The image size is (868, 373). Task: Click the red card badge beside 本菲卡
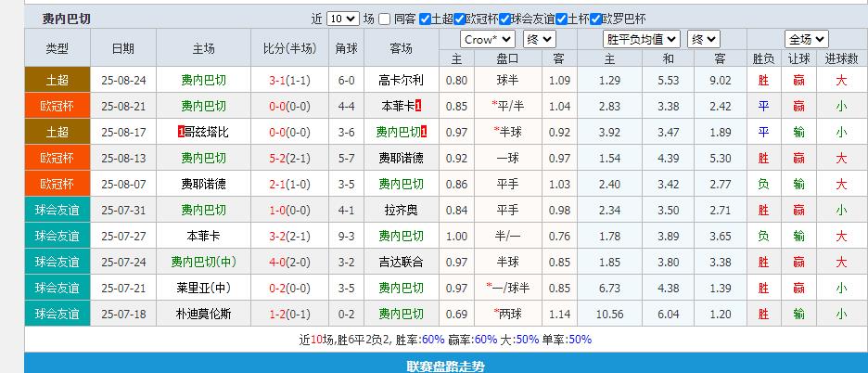419,106
